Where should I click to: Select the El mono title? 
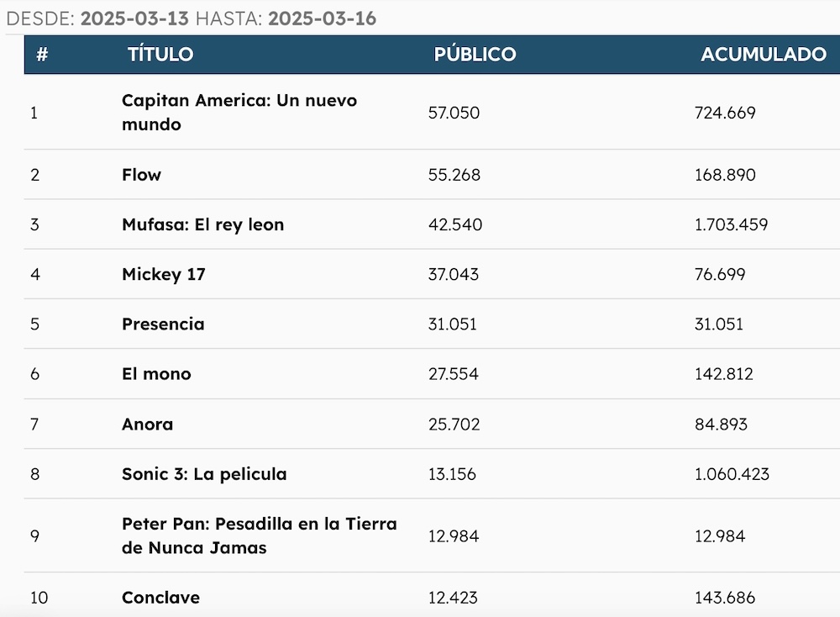[x=156, y=374]
